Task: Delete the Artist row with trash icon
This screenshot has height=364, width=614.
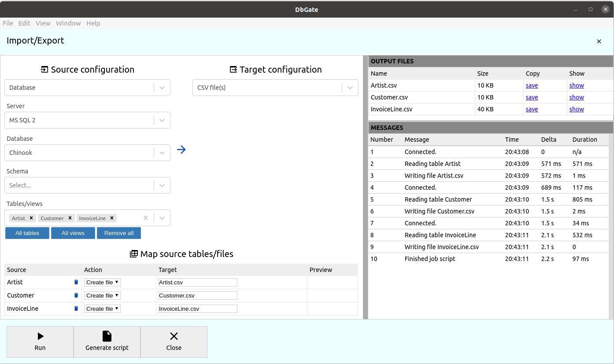Action: click(x=76, y=282)
